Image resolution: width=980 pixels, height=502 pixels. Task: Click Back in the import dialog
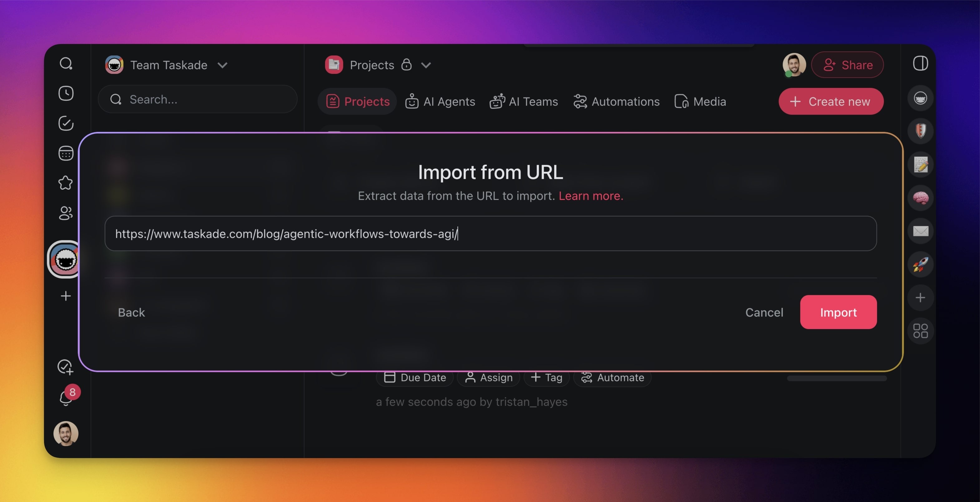click(131, 313)
